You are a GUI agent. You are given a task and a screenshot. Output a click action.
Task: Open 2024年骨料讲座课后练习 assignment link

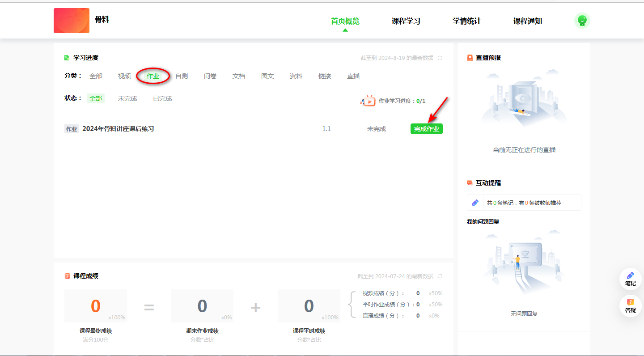pos(118,129)
